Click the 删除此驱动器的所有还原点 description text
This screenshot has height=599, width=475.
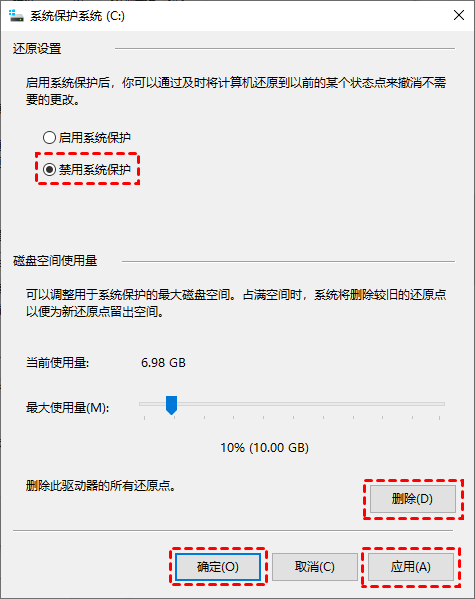pos(101,486)
